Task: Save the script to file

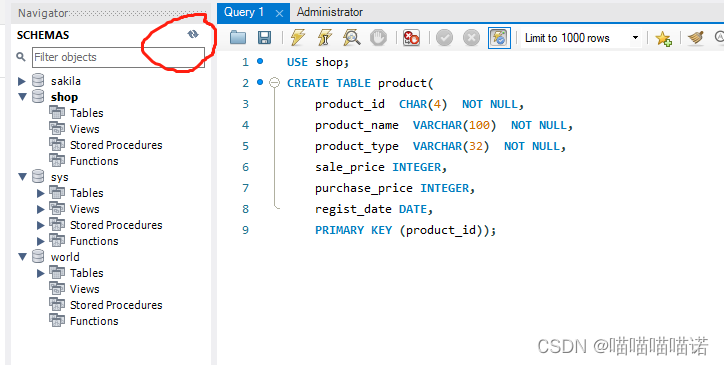Action: [265, 37]
